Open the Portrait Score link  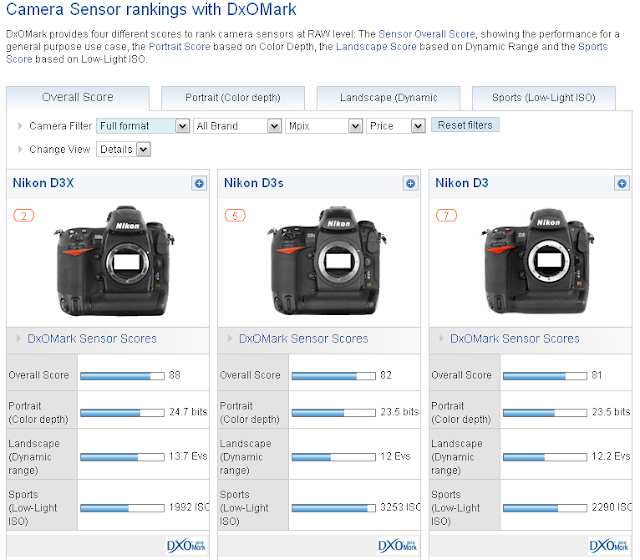[179, 47]
